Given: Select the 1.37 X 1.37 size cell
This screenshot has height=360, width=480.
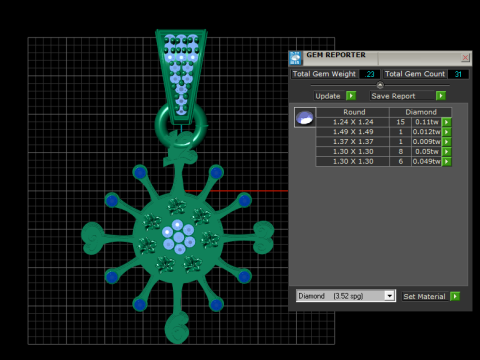Looking at the screenshot, I should click(x=353, y=142).
